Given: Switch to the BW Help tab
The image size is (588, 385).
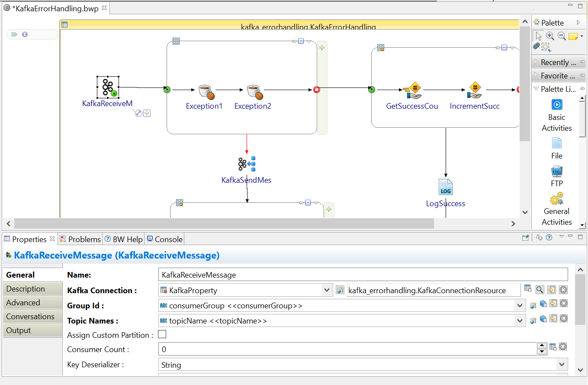Looking at the screenshot, I should 123,239.
